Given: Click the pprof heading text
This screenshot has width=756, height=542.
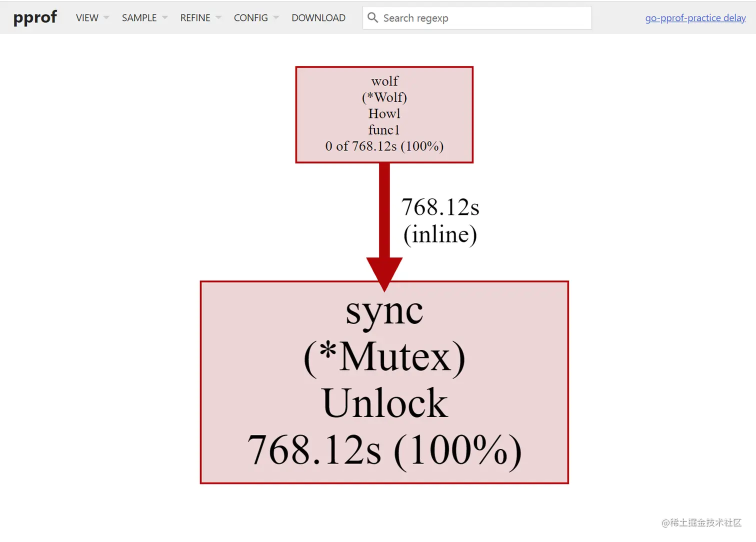Looking at the screenshot, I should coord(35,17).
